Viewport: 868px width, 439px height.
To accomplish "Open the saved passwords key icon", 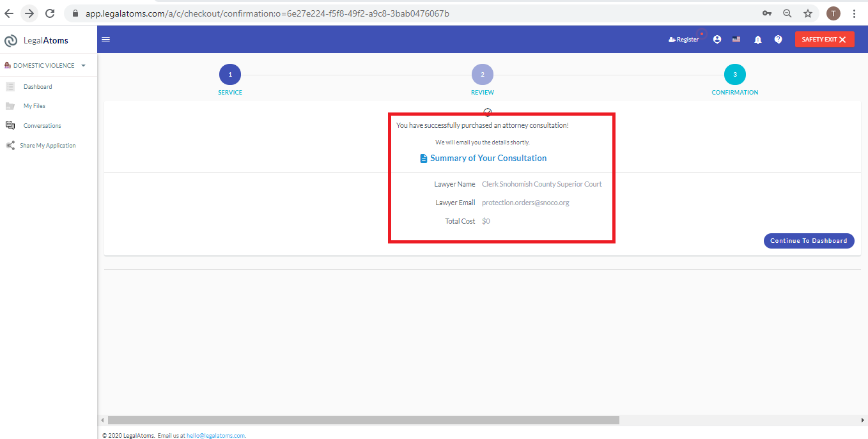I will click(767, 13).
